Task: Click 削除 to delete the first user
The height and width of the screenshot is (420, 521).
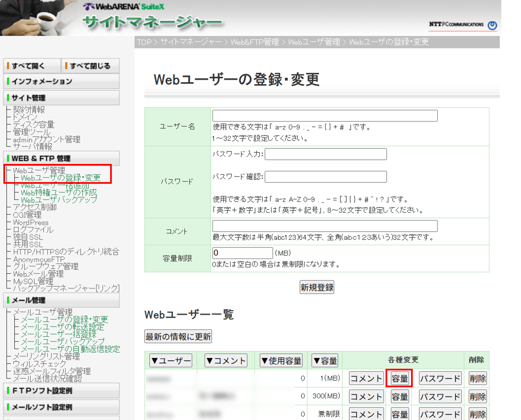Action: (x=477, y=378)
